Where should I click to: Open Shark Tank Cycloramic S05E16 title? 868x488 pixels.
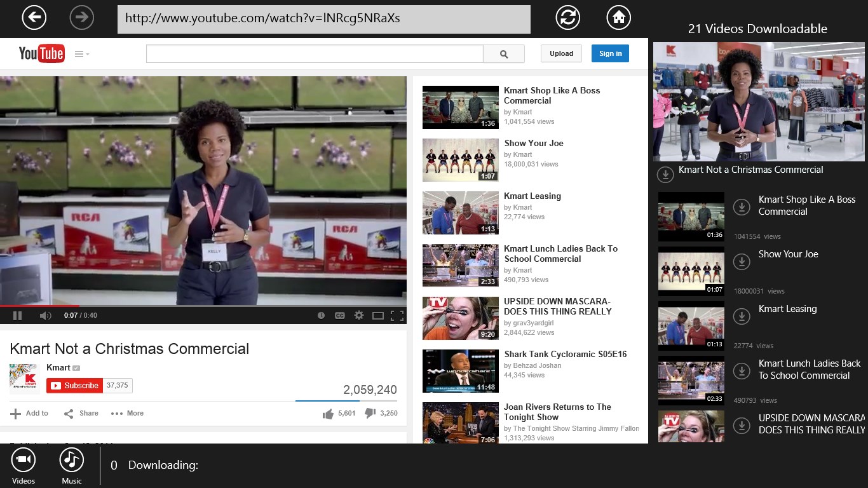click(565, 354)
